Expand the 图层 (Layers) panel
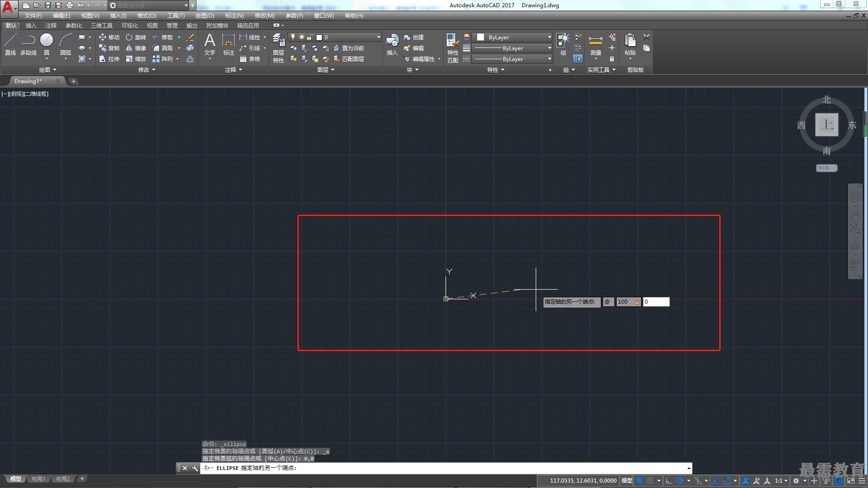Screen dimensions: 868x488 coord(325,70)
